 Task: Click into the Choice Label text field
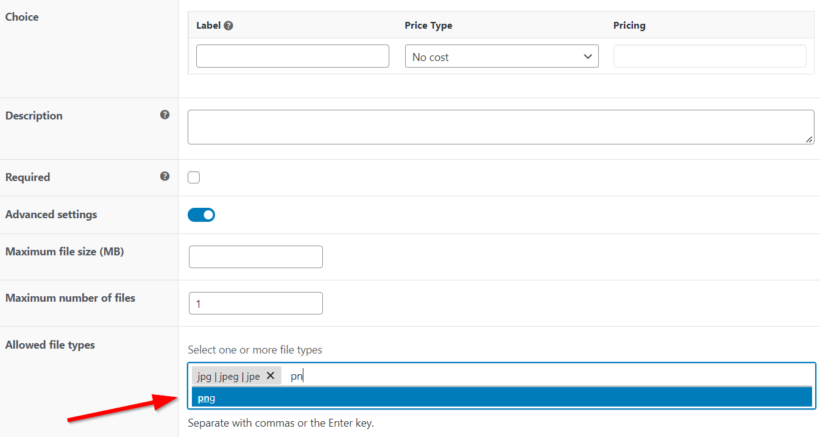coord(292,56)
